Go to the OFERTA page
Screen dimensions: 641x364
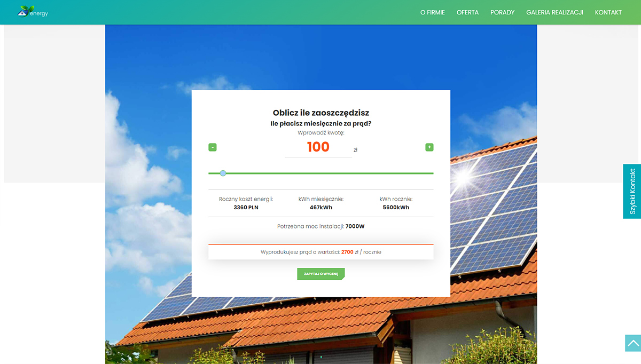(x=467, y=12)
